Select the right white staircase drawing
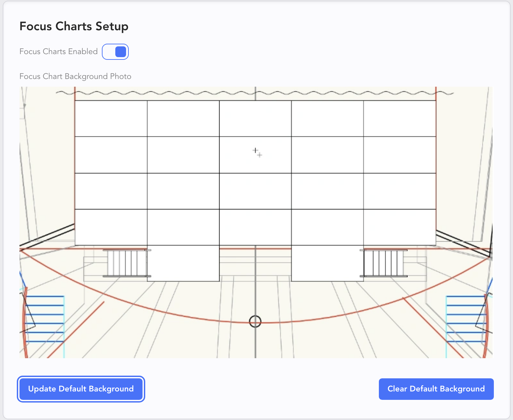 [x=384, y=263]
